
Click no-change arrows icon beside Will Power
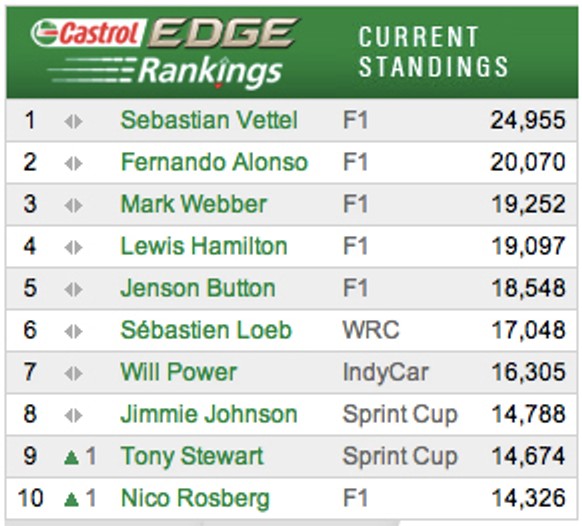tap(73, 373)
